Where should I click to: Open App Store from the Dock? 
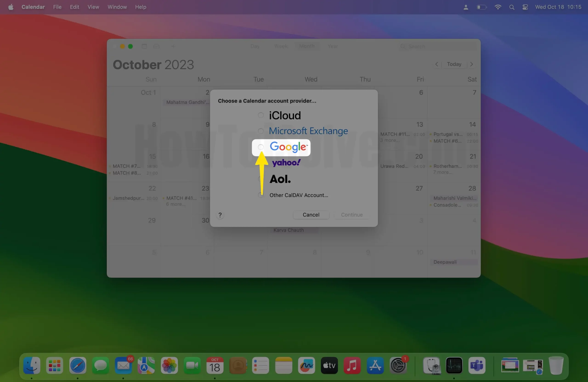[375, 365]
